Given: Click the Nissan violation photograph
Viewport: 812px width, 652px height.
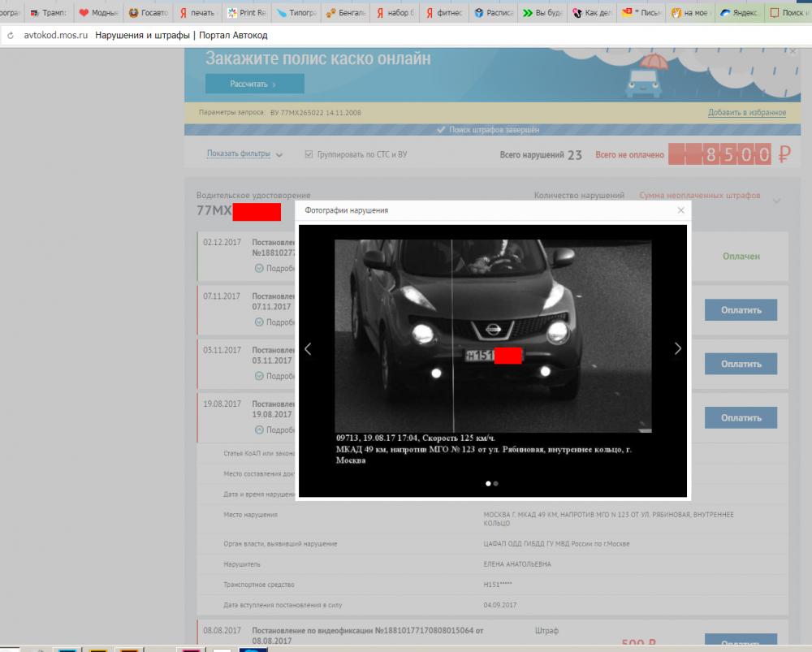Looking at the screenshot, I should click(x=493, y=335).
